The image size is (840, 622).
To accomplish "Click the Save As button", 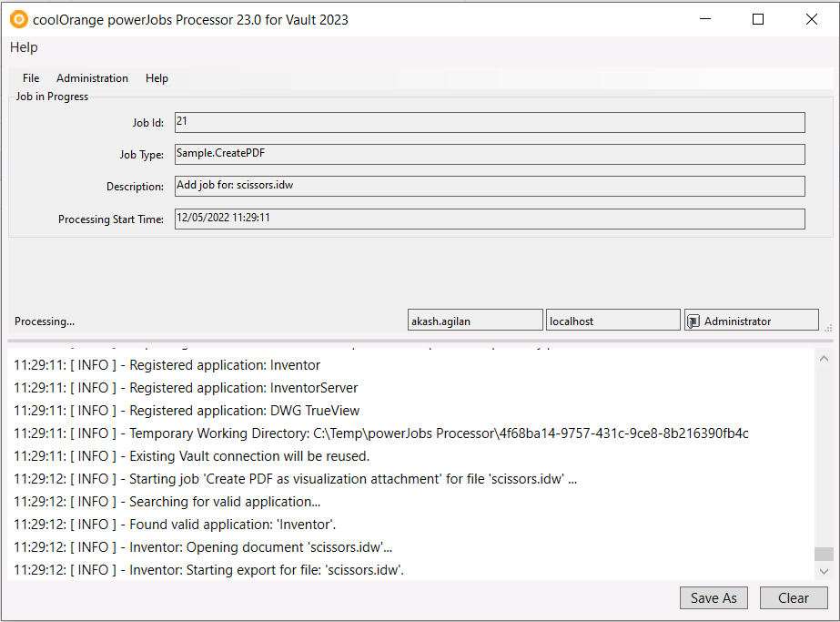I will (713, 598).
